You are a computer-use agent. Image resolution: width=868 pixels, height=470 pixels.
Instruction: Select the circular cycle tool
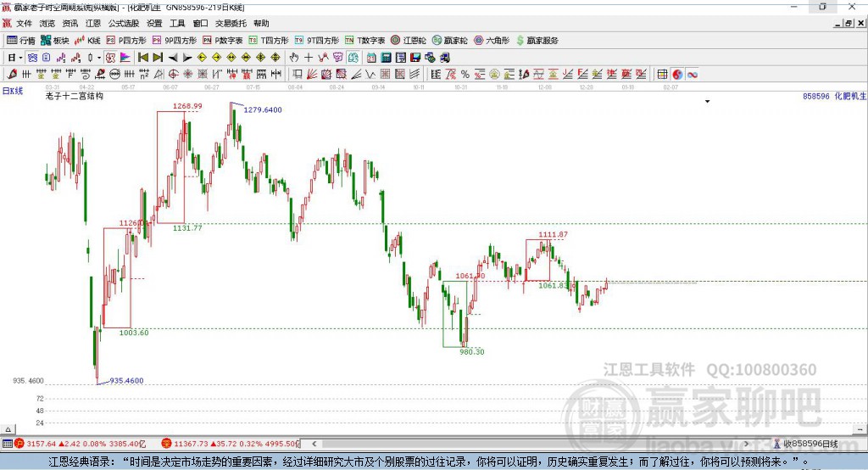(114, 75)
